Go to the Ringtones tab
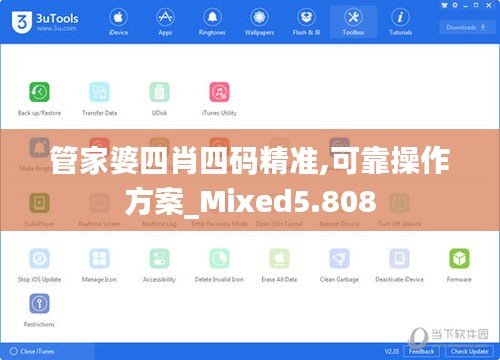 tap(212, 22)
